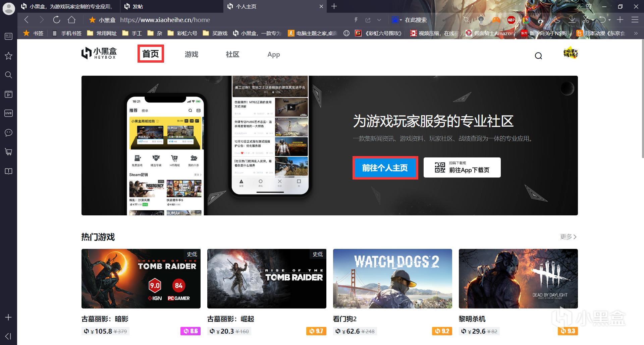Click the share page icon

point(368,20)
